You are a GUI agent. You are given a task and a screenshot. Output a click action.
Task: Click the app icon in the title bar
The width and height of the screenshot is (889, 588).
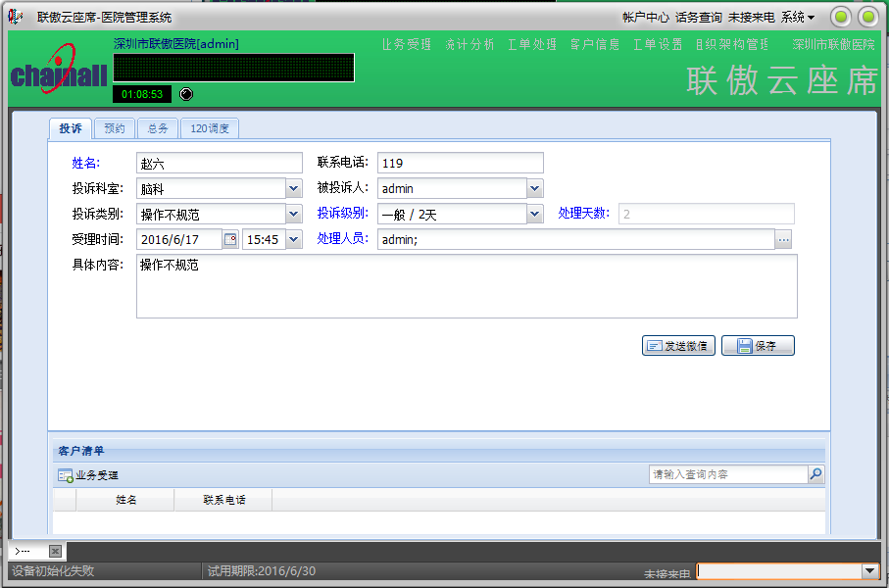point(16,17)
